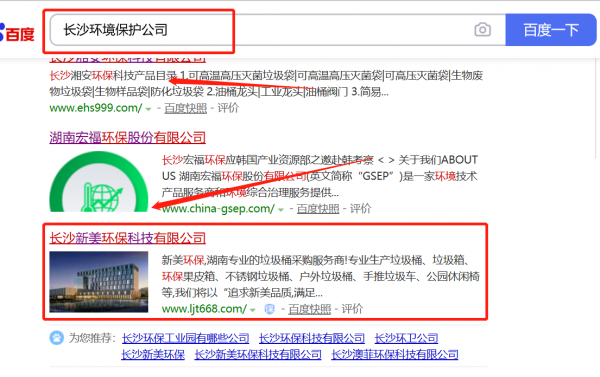Expand dropdown arrow after www.ehs999.com
This screenshot has width=600, height=377.
tap(148, 109)
